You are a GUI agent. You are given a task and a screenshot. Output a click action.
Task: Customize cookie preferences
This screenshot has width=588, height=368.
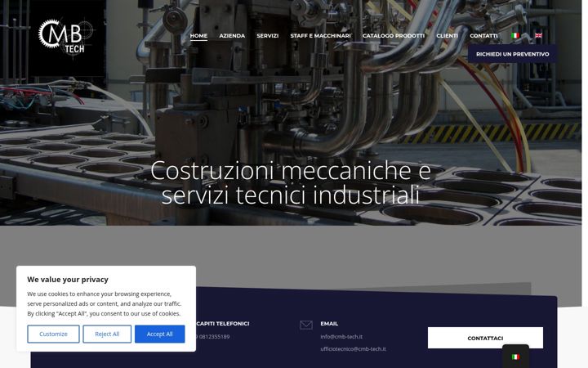(53, 334)
